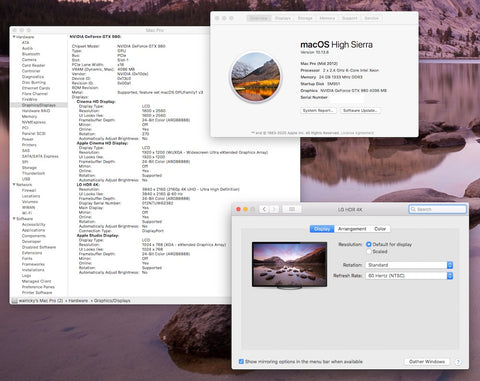The image size is (480, 381).
Task: Show all preferences via grid icon
Action: click(x=292, y=209)
